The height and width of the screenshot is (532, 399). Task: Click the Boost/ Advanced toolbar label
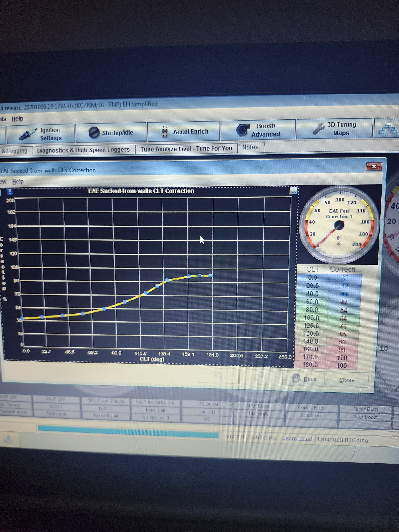coord(265,130)
